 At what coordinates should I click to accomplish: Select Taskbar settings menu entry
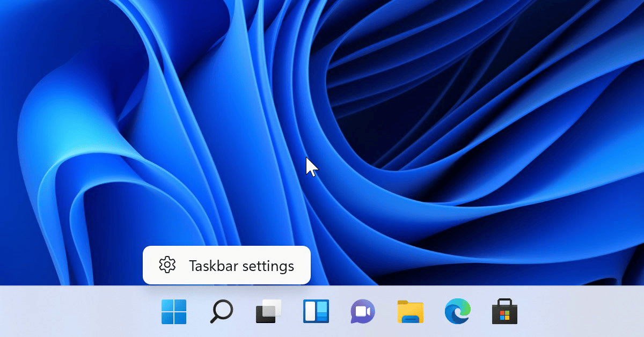[226, 265]
